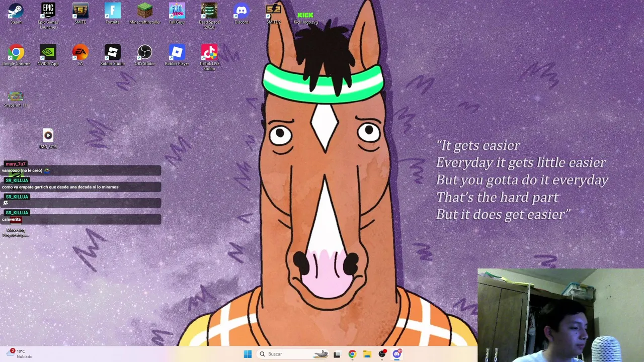The image size is (644, 362).
Task: Select the SMITE desktop icon
Action: [80, 14]
